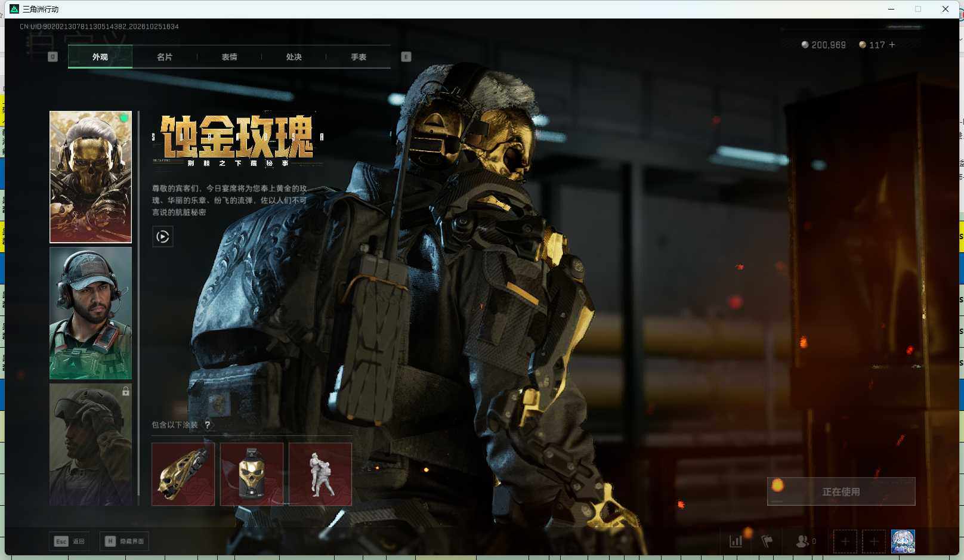
Task: Select the green cap operator skin thumbnail
Action: point(91,313)
